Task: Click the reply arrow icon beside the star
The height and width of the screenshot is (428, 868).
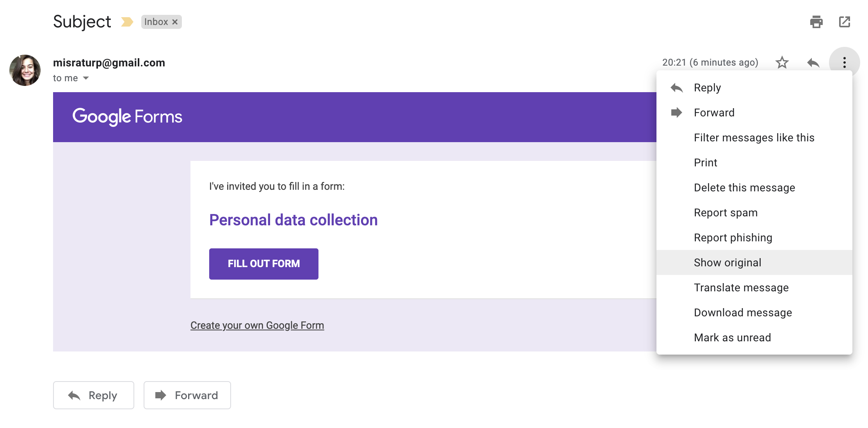Action: [x=813, y=62]
